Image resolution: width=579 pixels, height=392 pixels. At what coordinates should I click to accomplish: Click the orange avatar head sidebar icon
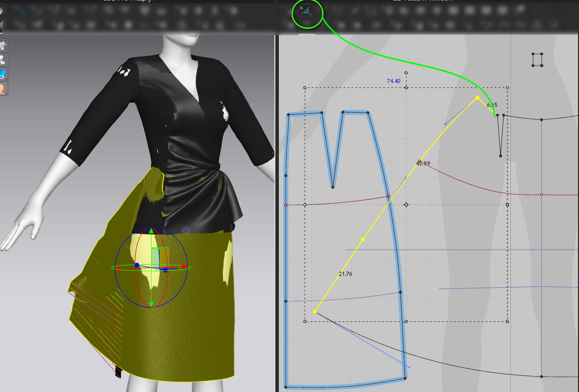(x=3, y=89)
